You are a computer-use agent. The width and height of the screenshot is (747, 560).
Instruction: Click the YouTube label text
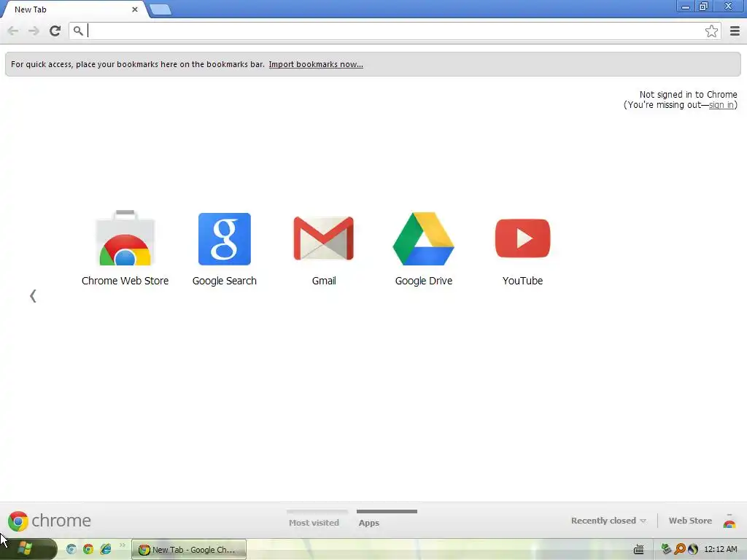point(522,281)
